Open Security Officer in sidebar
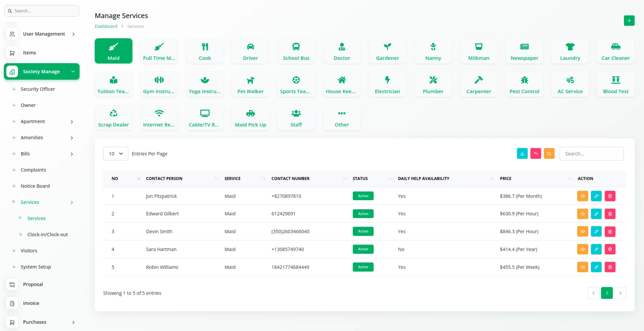Screen dimensions: 644x331 [x=38, y=89]
